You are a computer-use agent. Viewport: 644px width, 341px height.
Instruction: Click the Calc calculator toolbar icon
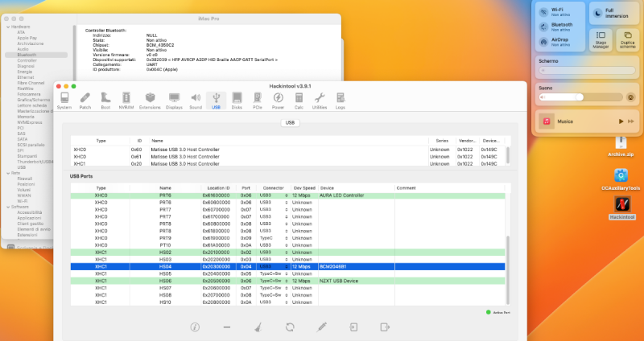pos(299,101)
